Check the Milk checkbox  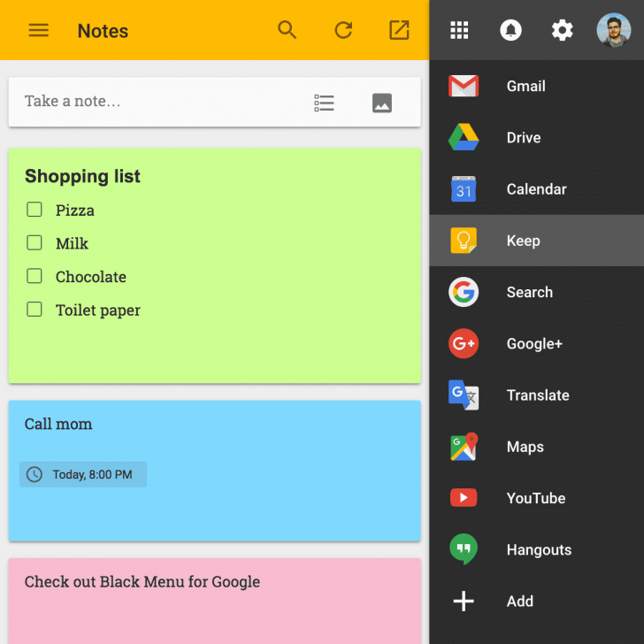(34, 242)
